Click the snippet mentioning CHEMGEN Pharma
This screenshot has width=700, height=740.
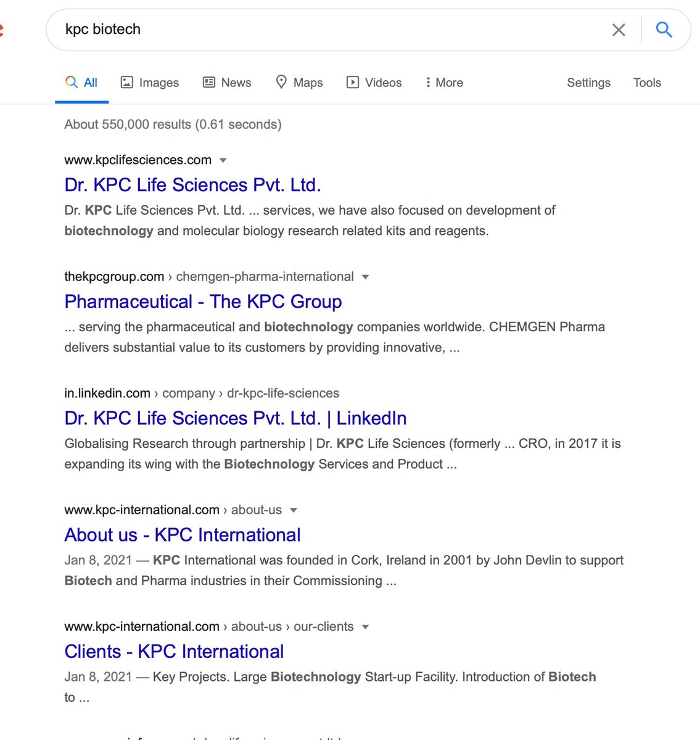[334, 337]
